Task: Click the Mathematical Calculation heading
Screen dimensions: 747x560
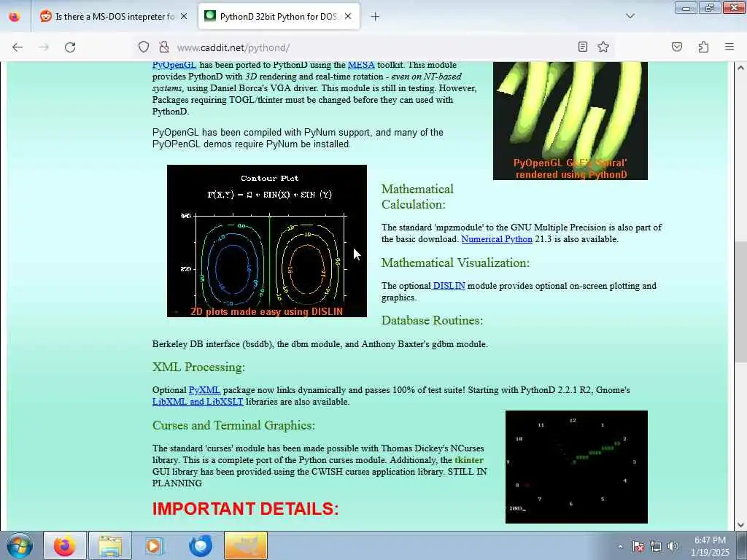Action: pos(418,197)
